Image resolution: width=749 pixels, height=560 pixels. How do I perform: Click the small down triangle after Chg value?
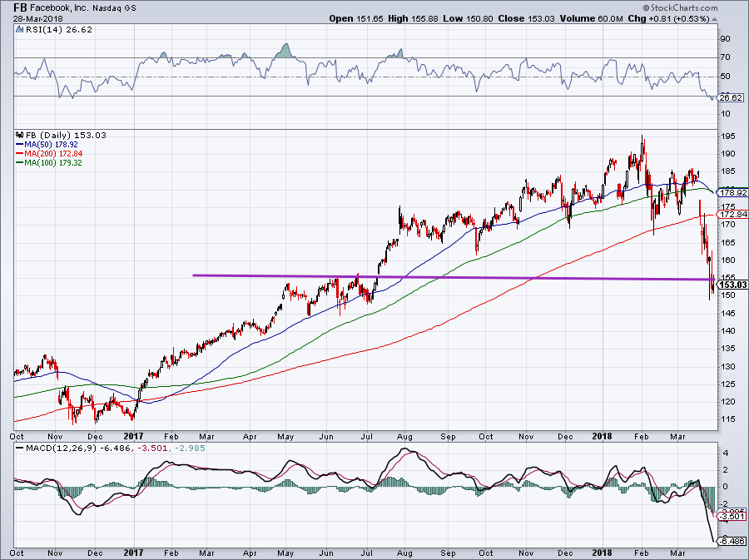715,19
